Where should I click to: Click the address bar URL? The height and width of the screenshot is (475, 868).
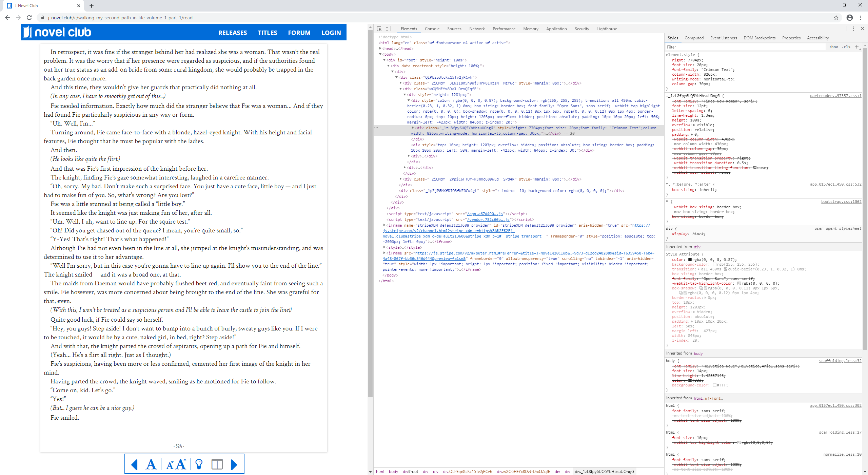click(x=120, y=18)
